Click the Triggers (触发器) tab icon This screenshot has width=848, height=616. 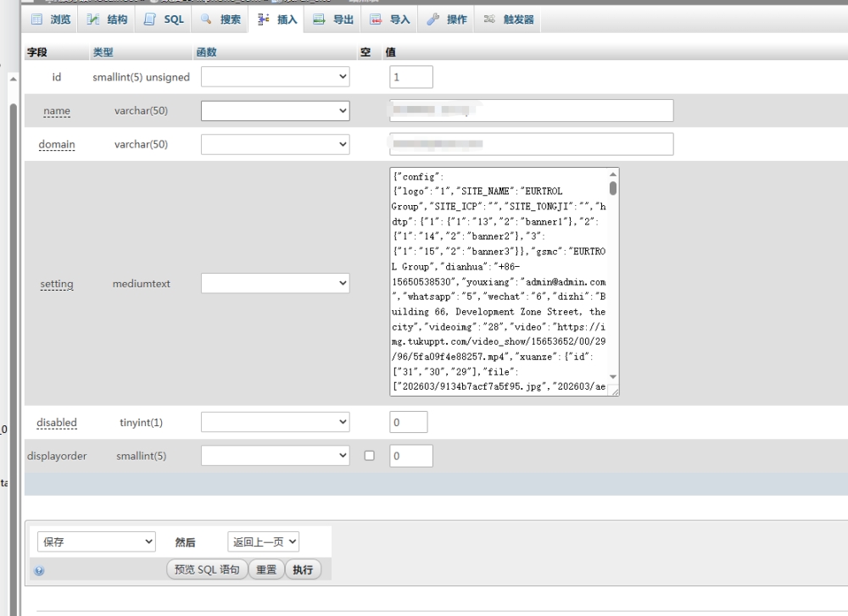coord(489,19)
